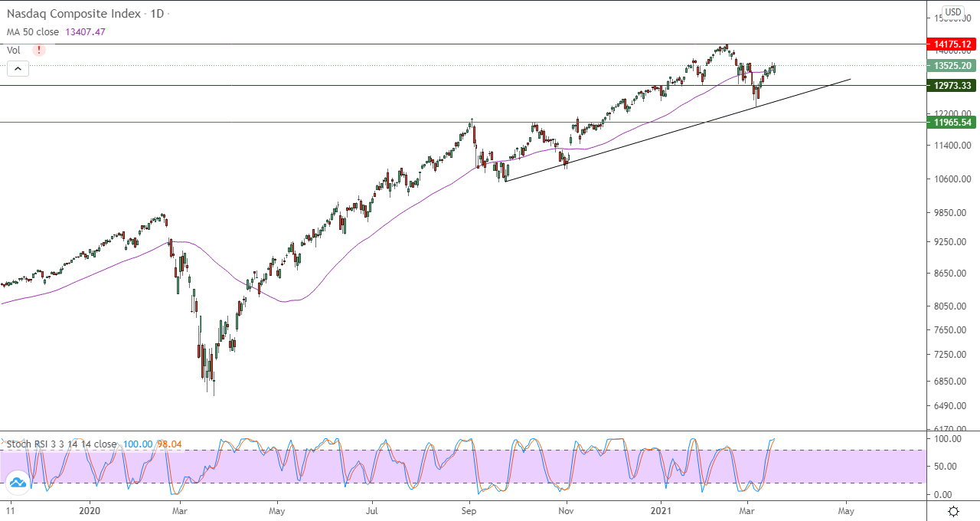Click the volume warning exclamation icon

pyautogui.click(x=39, y=50)
